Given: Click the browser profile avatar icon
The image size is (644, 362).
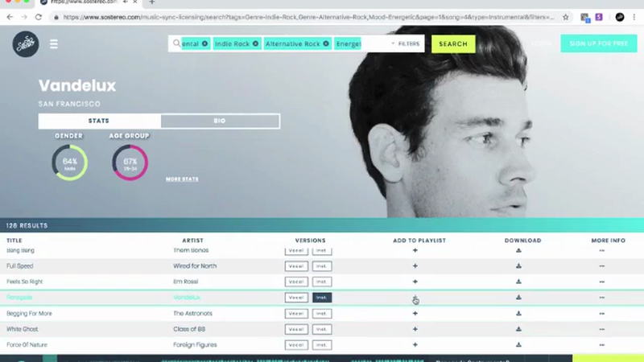Looking at the screenshot, I should [619, 17].
